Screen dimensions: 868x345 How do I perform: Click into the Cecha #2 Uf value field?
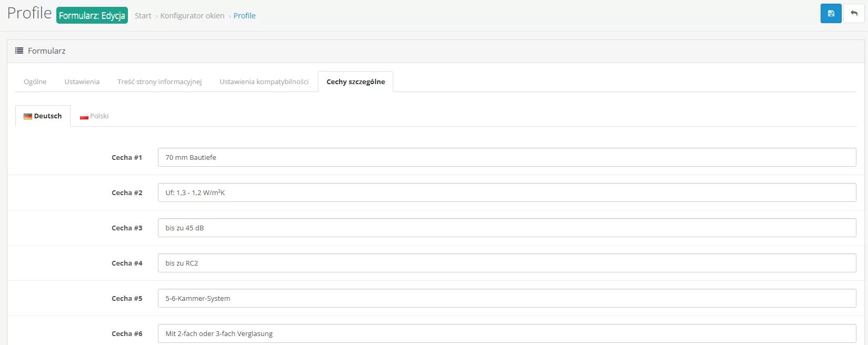coord(506,192)
